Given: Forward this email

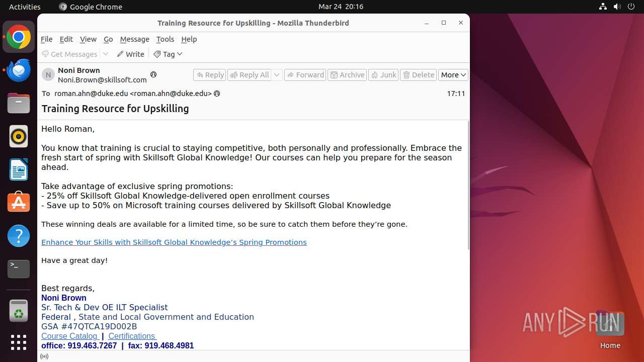Looking at the screenshot, I should tap(305, 75).
